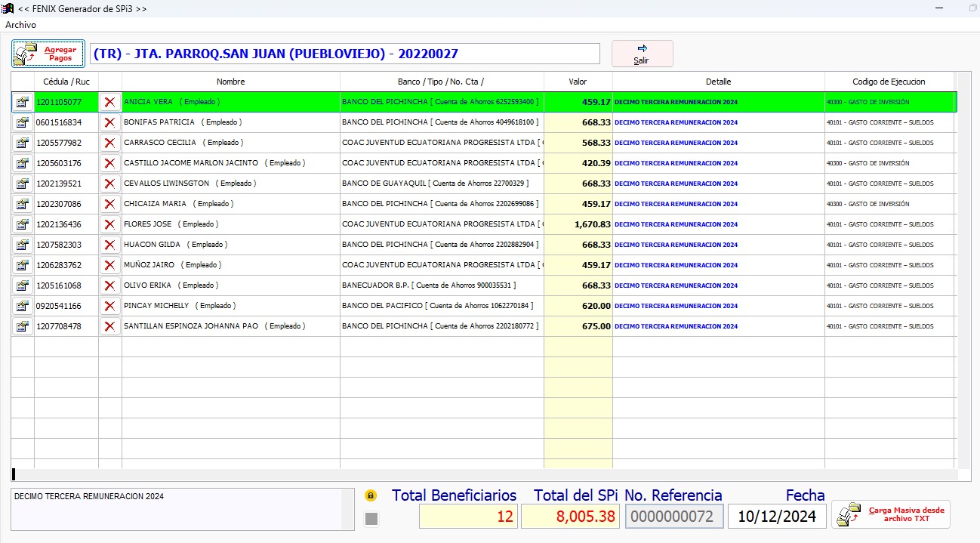Click the Valor column header
The width and height of the screenshot is (980, 543).
coord(578,82)
